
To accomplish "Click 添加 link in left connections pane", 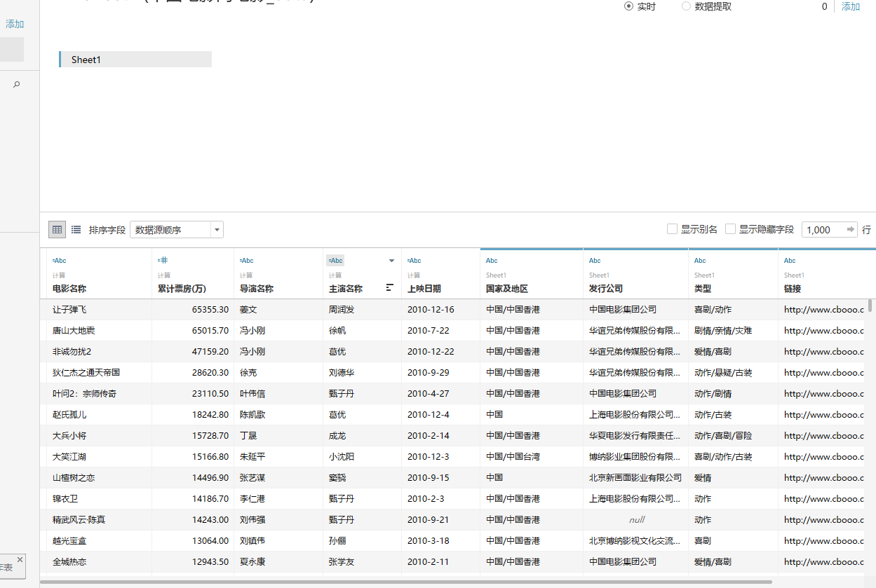I will click(15, 25).
